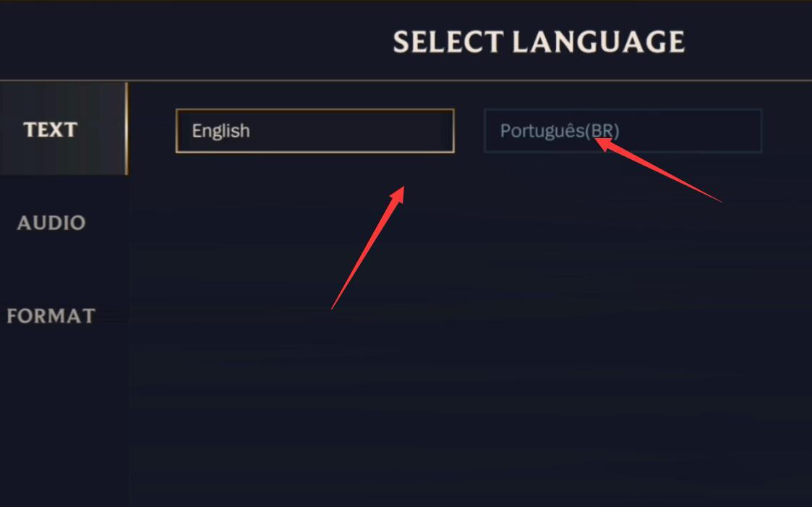Click the TEXT label in sidebar
812x507 pixels.
51,129
